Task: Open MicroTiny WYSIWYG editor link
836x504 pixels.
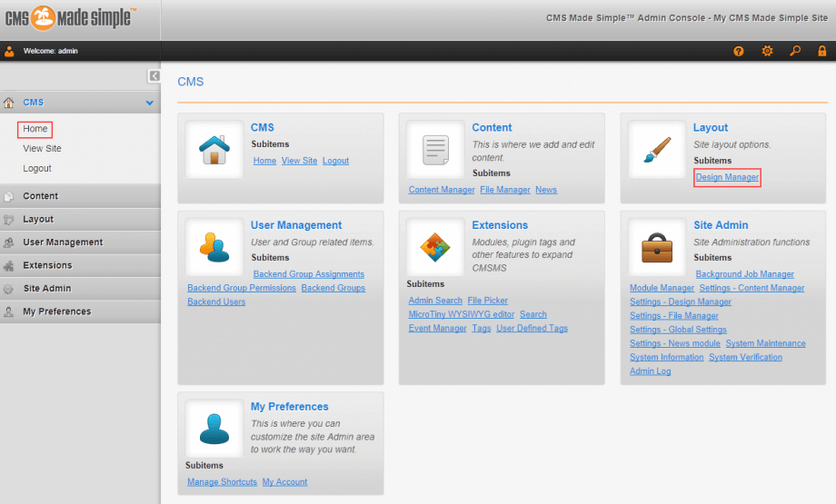Action: click(462, 315)
